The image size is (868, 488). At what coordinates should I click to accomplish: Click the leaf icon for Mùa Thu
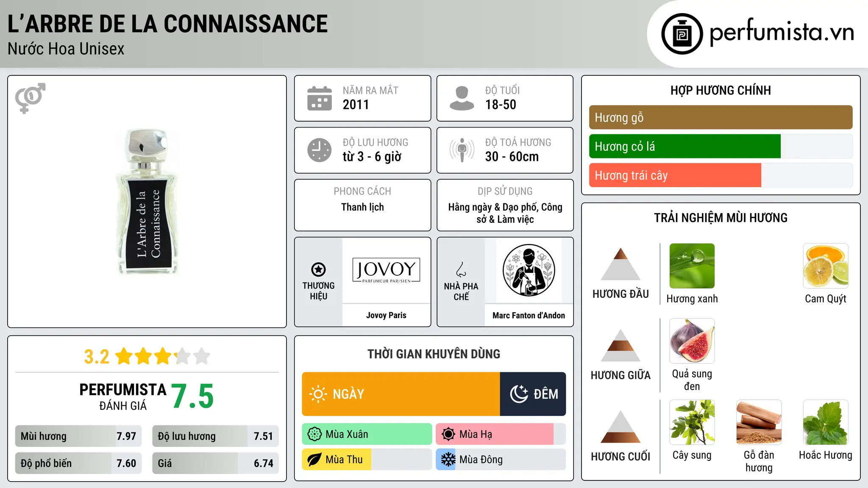[314, 460]
